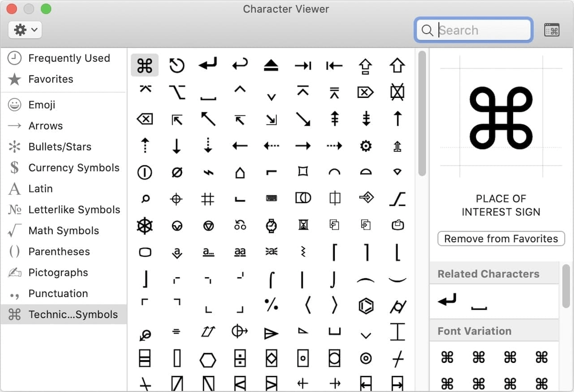The image size is (574, 392).
Task: Click the Remove from Favorites button
Action: point(500,239)
